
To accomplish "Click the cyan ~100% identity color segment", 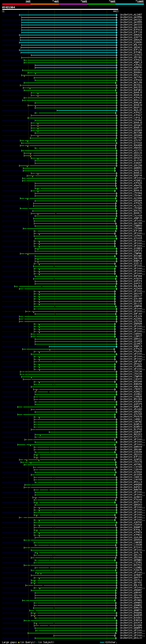I will 130,4.
